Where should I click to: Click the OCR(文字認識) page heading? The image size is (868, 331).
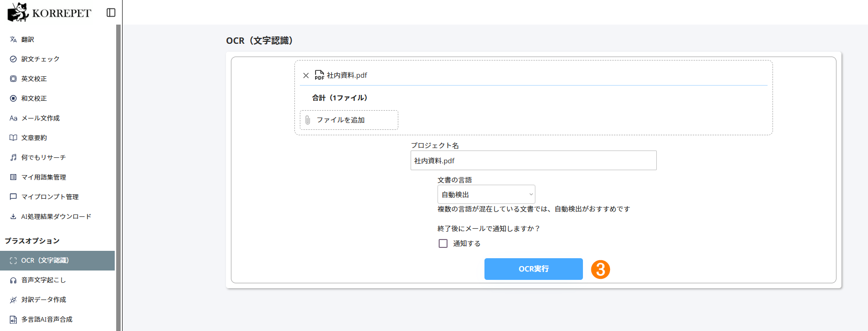(x=260, y=41)
